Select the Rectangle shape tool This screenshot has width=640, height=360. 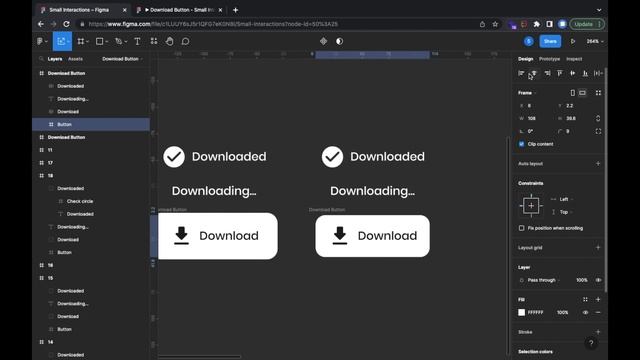[x=101, y=41]
